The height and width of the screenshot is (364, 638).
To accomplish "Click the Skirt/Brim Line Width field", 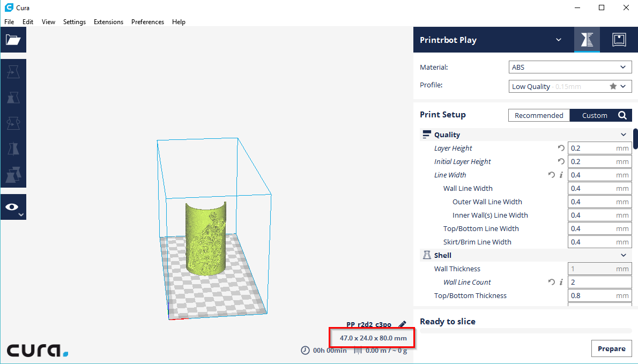I will (x=600, y=242).
